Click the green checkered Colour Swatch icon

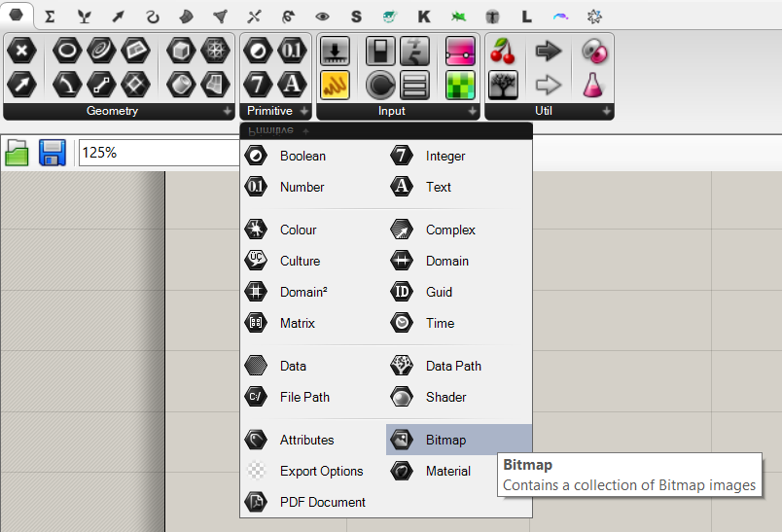tap(460, 85)
